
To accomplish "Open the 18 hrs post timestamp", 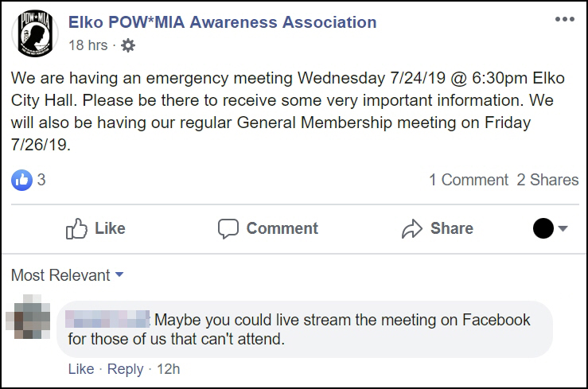I will click(88, 45).
